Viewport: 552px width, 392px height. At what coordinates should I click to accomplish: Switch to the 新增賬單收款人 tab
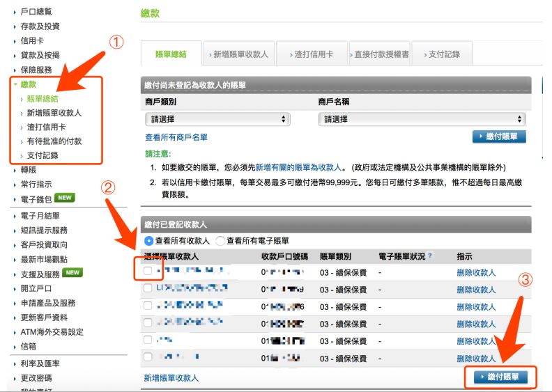pos(239,54)
